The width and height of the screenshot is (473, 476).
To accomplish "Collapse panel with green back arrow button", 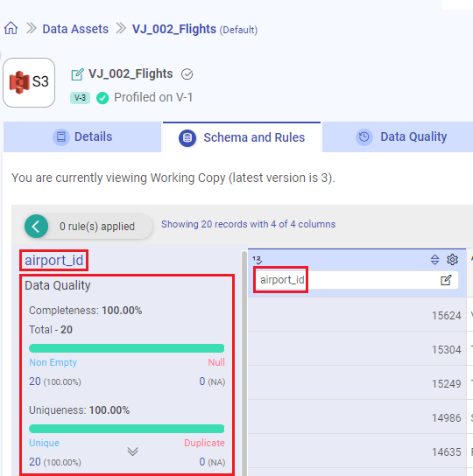I will (x=36, y=227).
